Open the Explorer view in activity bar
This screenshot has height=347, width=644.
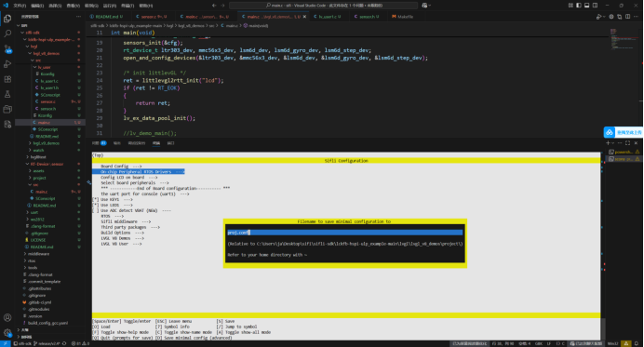click(x=7, y=19)
